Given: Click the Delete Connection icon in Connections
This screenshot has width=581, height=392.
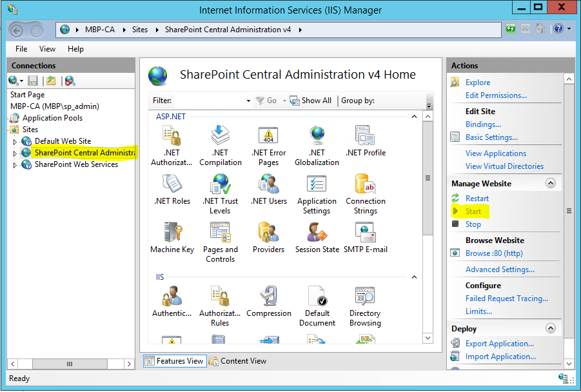Looking at the screenshot, I should point(70,81).
